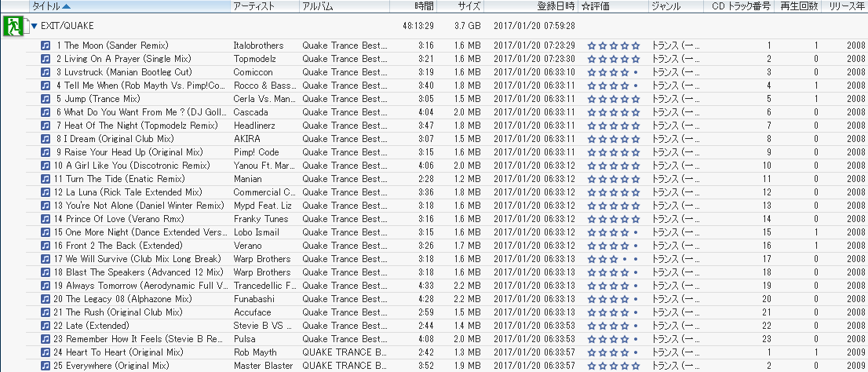Image resolution: width=868 pixels, height=372 pixels.
Task: Click the music icon for Everywhere (Original Mix)
Action: click(46, 366)
